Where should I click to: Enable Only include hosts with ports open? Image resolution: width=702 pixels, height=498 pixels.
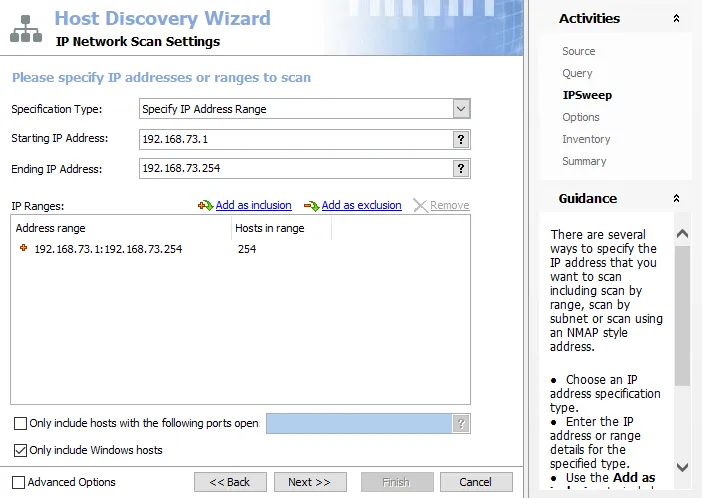pyautogui.click(x=20, y=423)
